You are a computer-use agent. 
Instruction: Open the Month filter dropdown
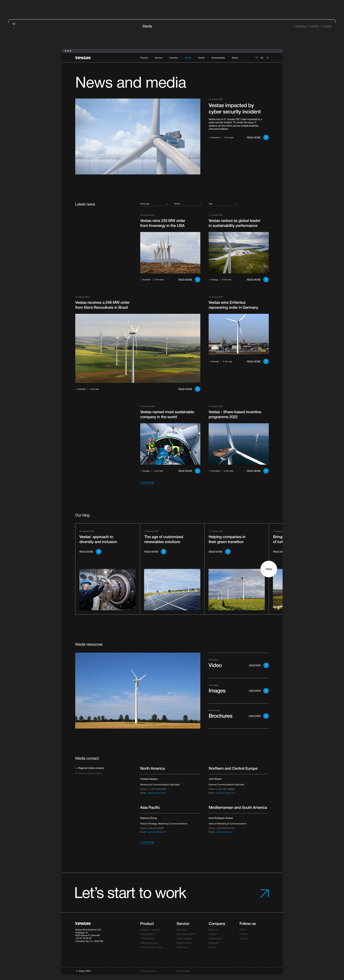click(x=188, y=204)
